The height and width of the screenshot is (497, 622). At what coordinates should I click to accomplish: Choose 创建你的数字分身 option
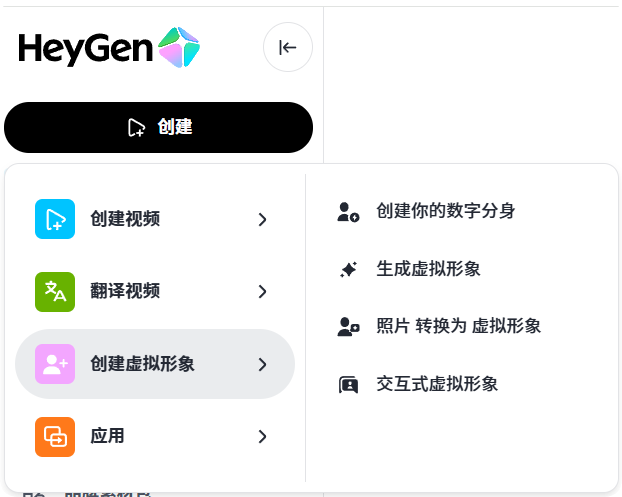pos(446,211)
